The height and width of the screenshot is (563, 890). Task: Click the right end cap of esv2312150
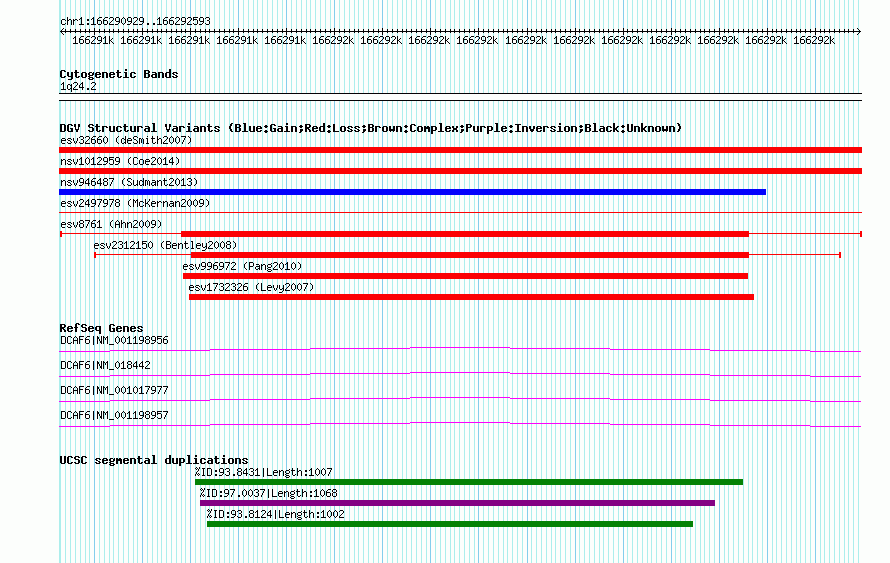click(840, 255)
